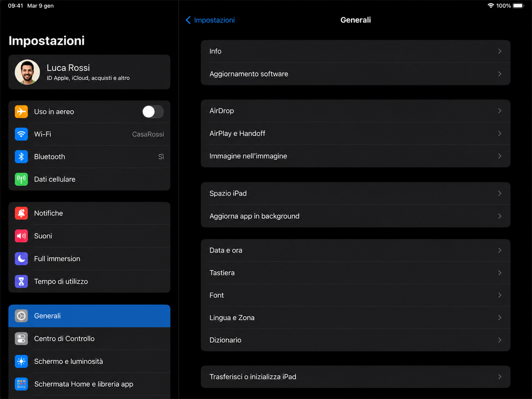
Task: Select Notifiche in the sidebar
Action: [x=89, y=213]
